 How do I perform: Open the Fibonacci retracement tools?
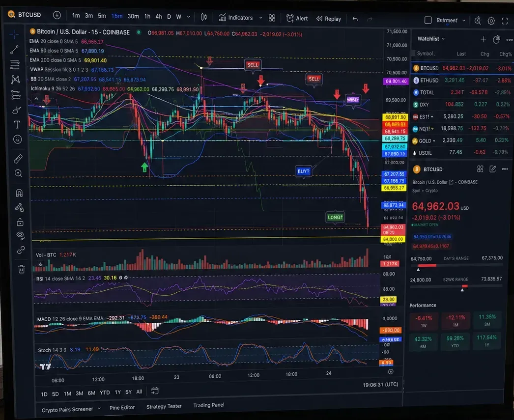point(15,64)
